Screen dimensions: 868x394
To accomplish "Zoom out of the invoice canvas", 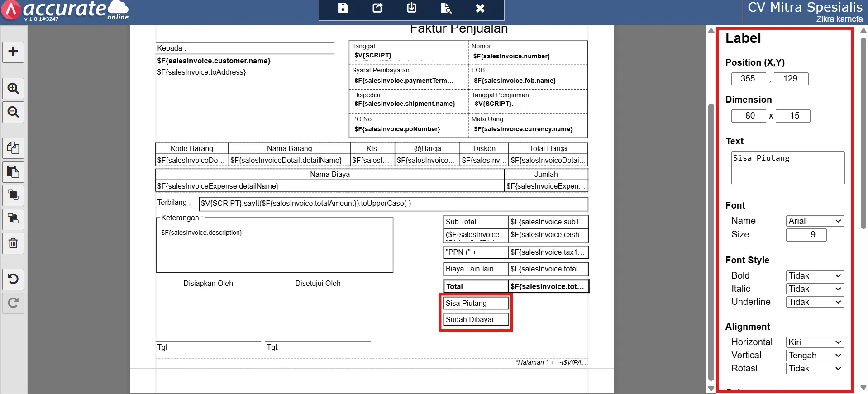I will click(x=13, y=112).
